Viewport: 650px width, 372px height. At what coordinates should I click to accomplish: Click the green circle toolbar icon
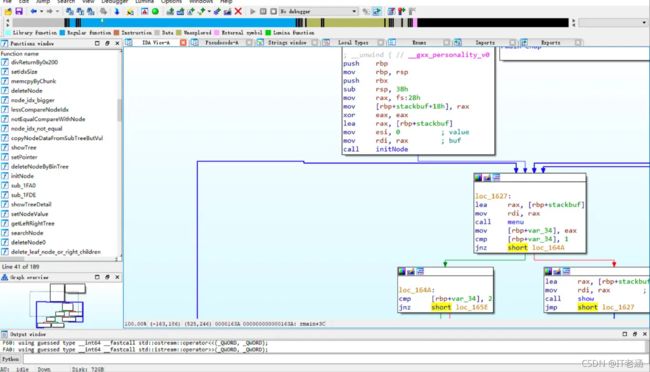click(155, 11)
